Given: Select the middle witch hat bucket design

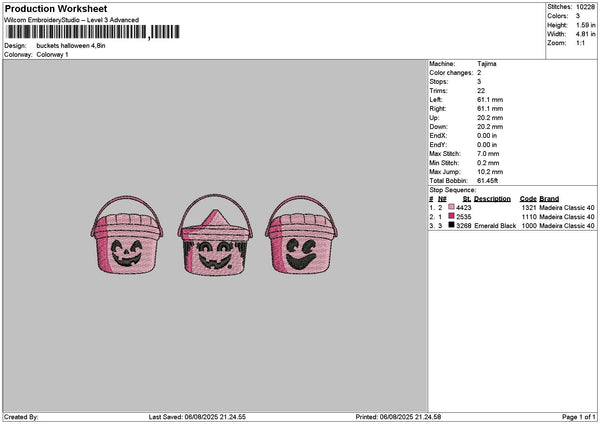Looking at the screenshot, I should click(215, 235).
